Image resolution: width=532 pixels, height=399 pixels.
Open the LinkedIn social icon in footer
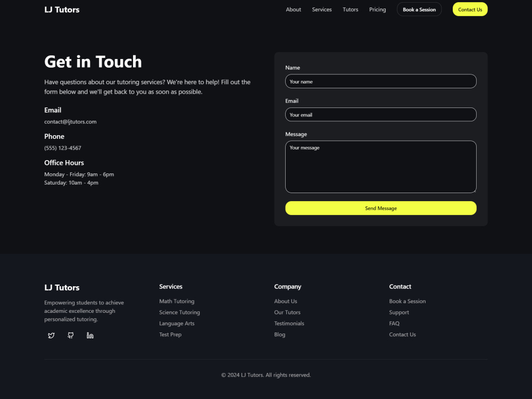point(90,336)
